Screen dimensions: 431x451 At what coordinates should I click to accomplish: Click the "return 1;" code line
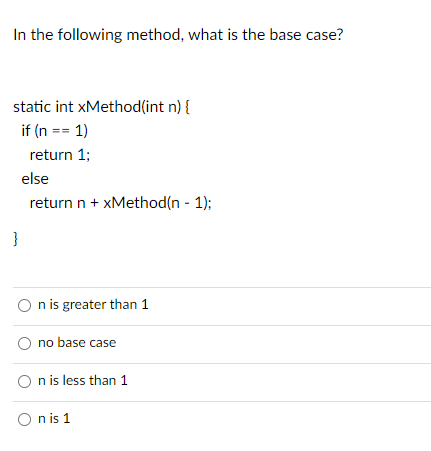[x=60, y=155]
